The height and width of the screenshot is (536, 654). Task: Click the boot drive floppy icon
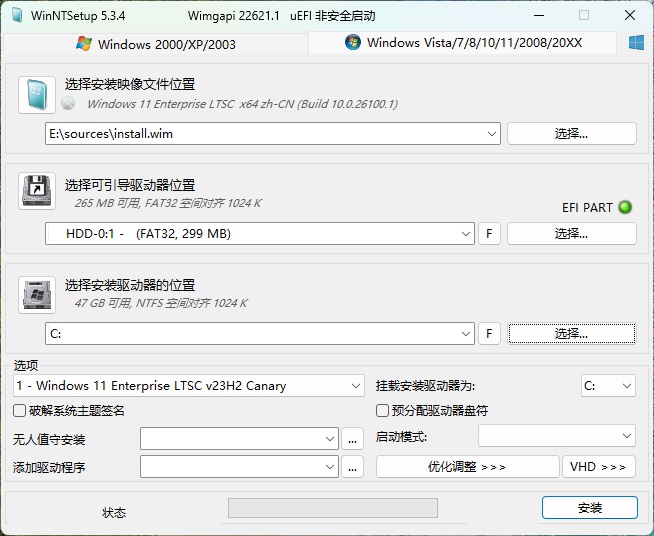(37, 191)
